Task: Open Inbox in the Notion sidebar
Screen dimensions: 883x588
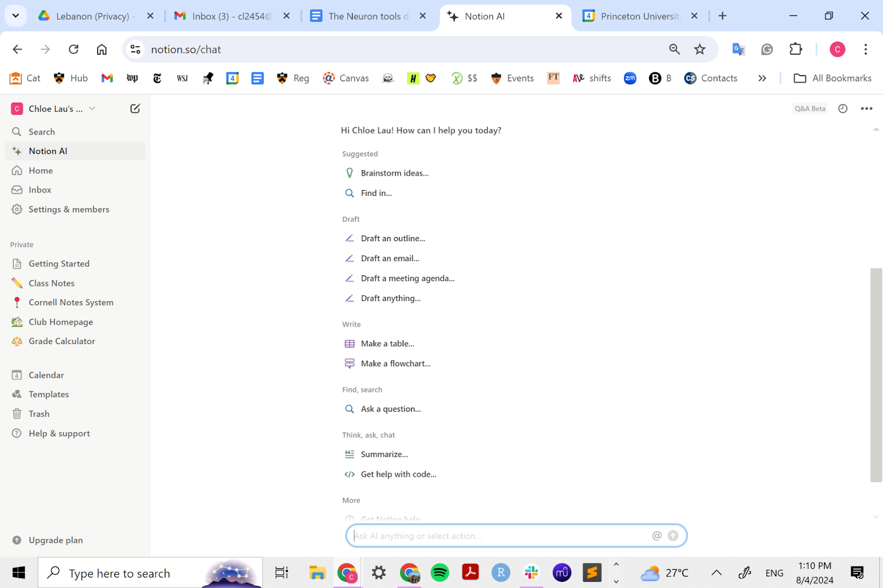Action: click(x=75, y=190)
